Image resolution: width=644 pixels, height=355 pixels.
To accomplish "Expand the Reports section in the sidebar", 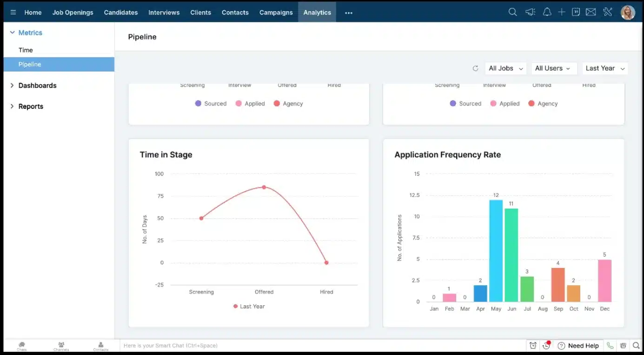I will 30,106.
